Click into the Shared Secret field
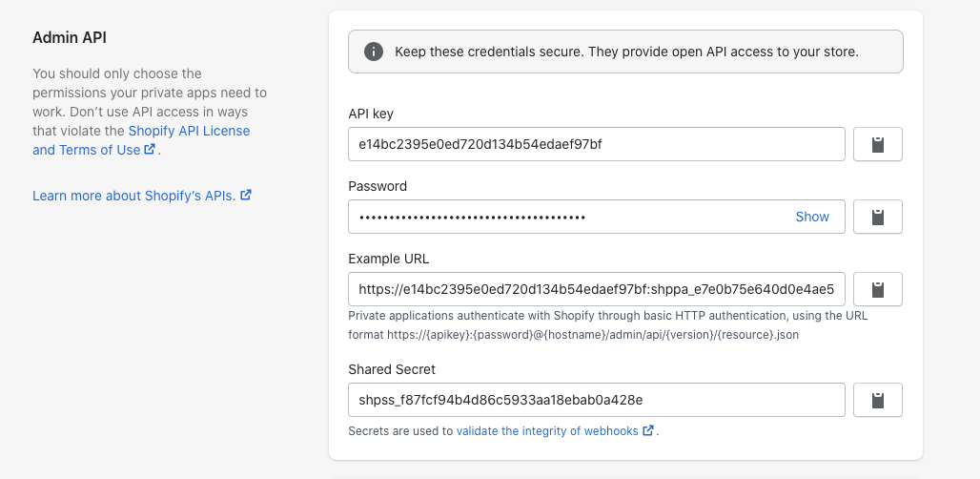980x479 pixels. pos(597,400)
